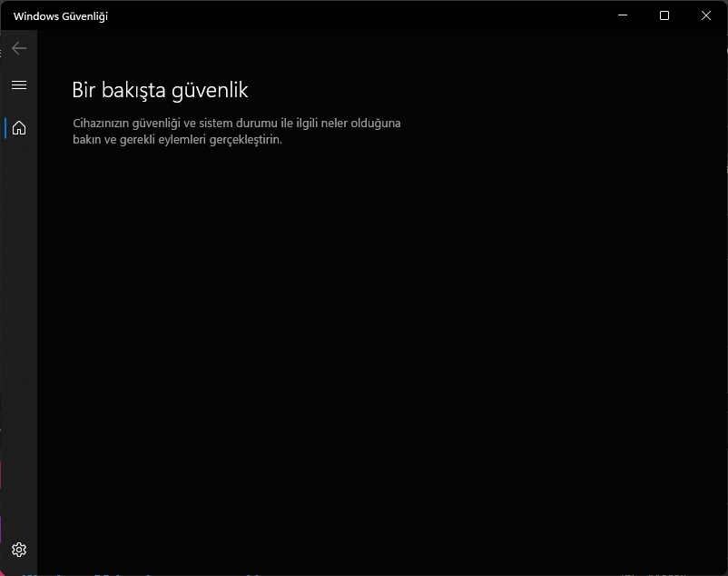This screenshot has width=728, height=576.
Task: Minimize the Windows Güvenliği window
Action: [x=623, y=15]
